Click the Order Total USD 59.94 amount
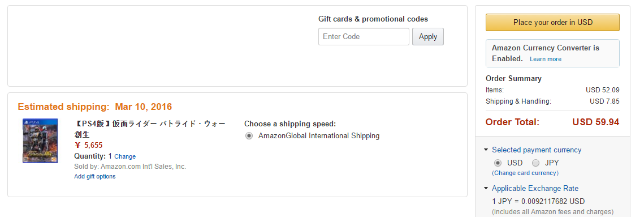 point(595,122)
